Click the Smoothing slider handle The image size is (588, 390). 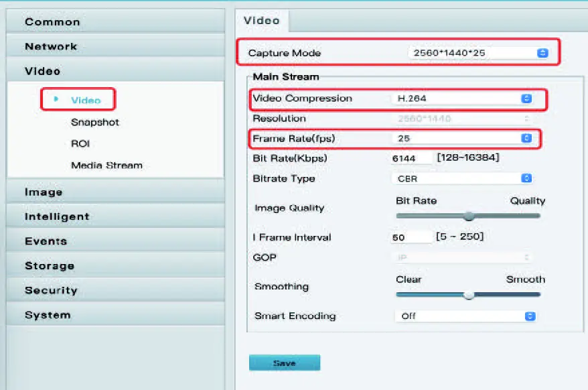469,295
